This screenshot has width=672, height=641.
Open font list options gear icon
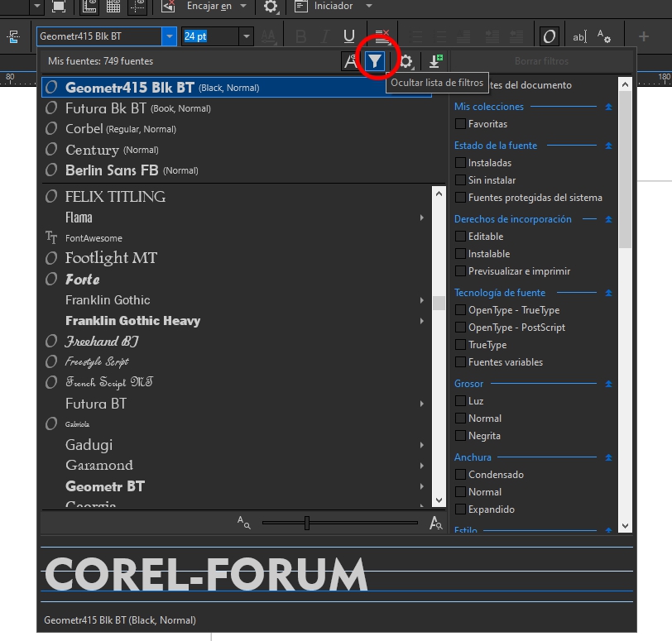(406, 61)
